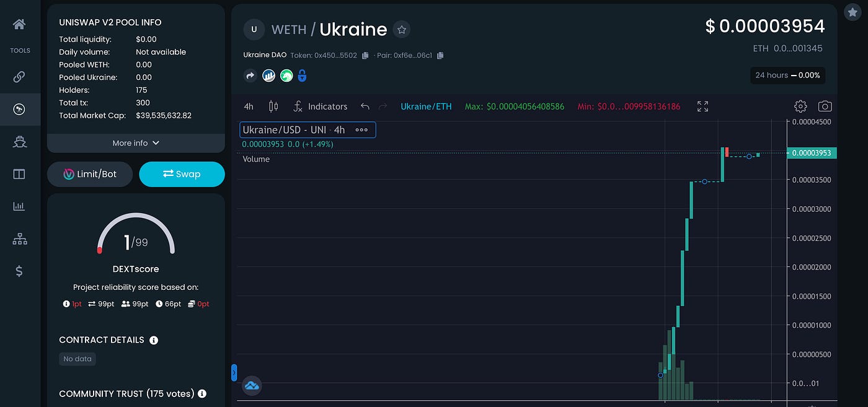Image resolution: width=868 pixels, height=407 pixels.
Task: Click the No data contract tag
Action: (x=77, y=359)
